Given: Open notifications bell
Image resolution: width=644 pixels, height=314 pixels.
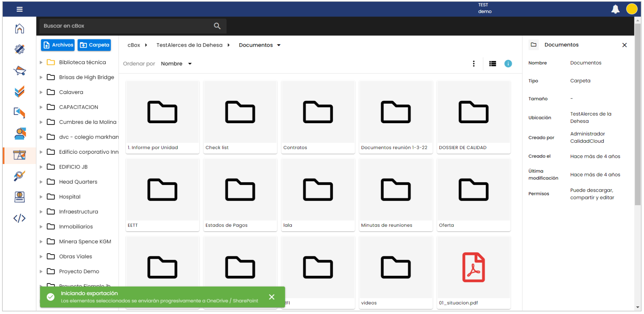Looking at the screenshot, I should point(615,9).
